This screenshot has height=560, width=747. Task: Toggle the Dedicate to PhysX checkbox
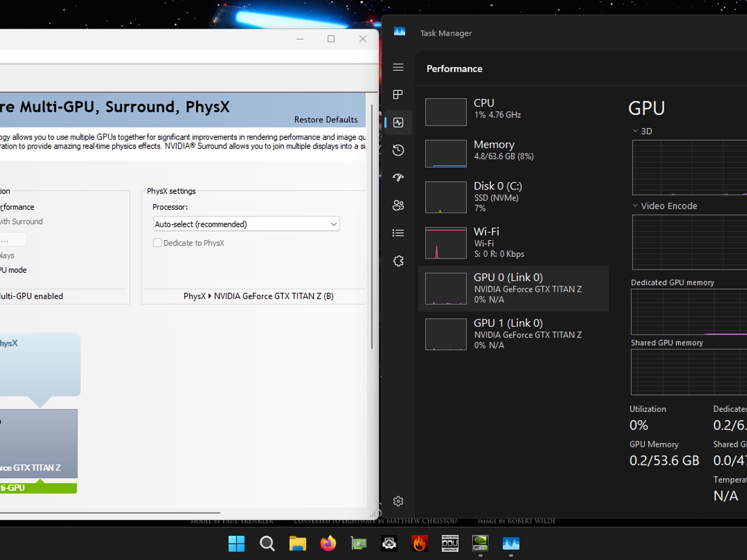[x=158, y=243]
